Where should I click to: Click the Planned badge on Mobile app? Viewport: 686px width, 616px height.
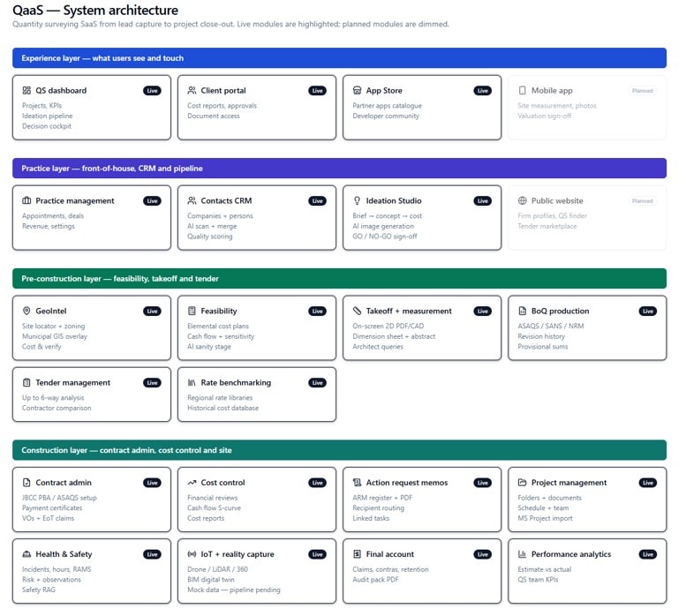[642, 91]
